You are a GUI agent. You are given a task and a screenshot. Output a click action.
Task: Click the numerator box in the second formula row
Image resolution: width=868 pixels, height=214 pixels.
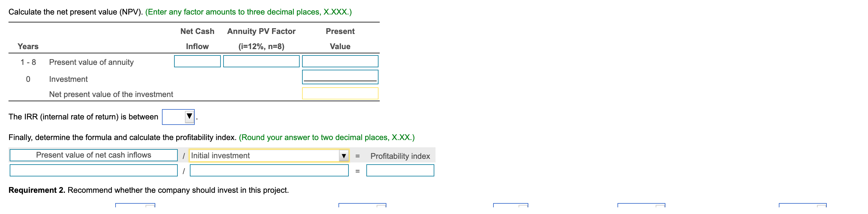(x=94, y=171)
